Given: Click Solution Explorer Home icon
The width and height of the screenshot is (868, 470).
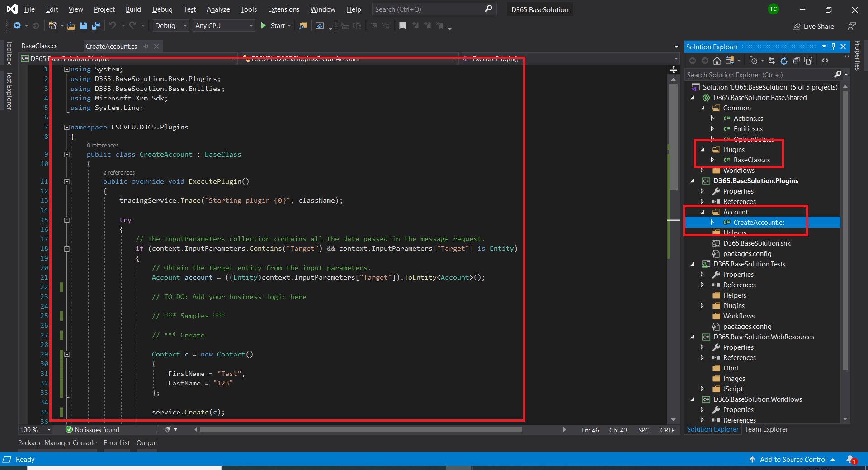Looking at the screenshot, I should coord(717,61).
